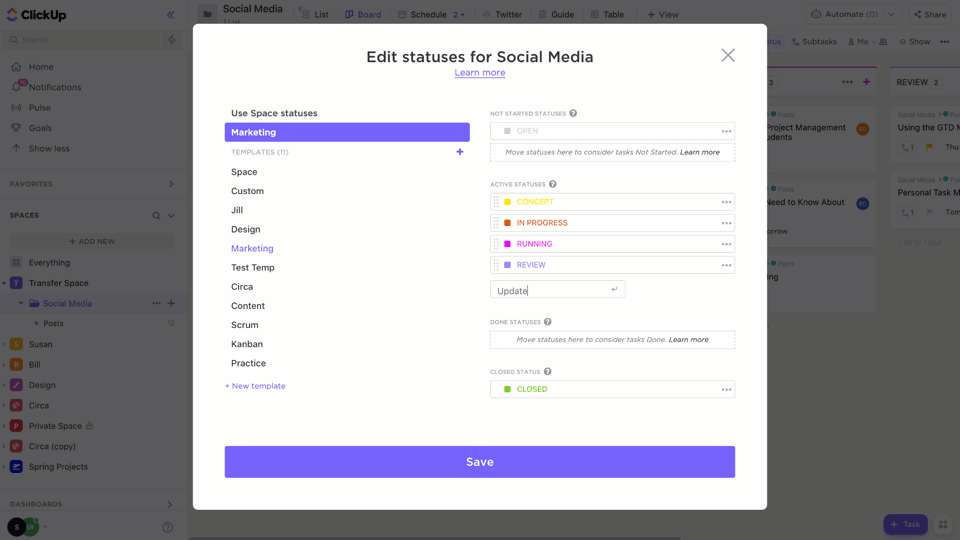The image size is (960, 540).
Task: Show help for Not Started Statuses
Action: coord(573,113)
